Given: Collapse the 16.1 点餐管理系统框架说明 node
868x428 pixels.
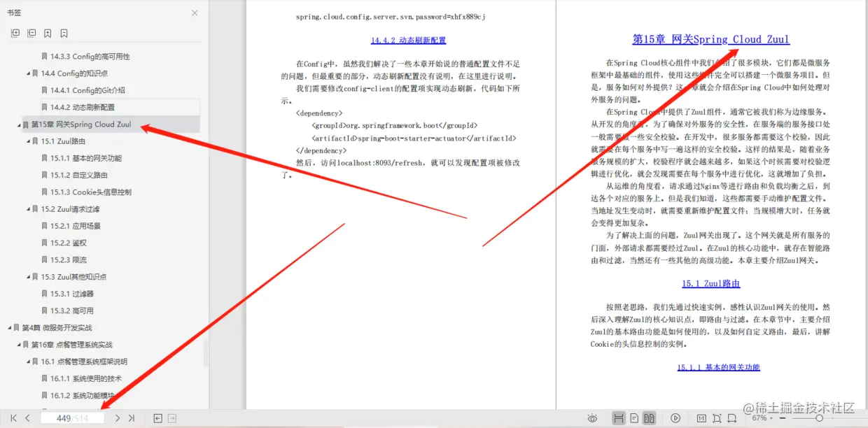Looking at the screenshot, I should tap(29, 362).
